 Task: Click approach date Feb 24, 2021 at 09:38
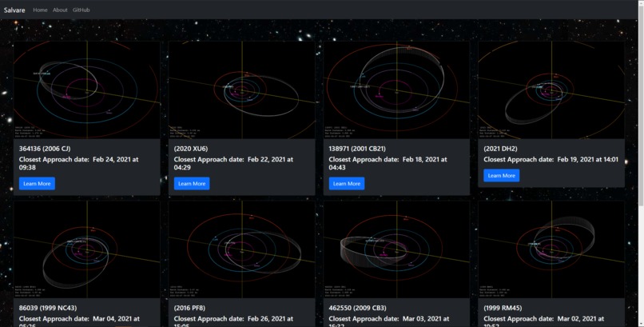pyautogui.click(x=79, y=163)
